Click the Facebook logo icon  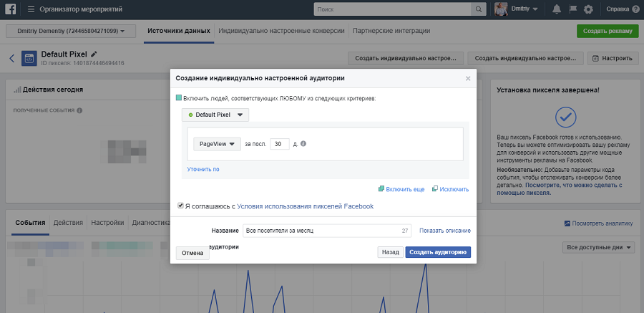(11, 9)
